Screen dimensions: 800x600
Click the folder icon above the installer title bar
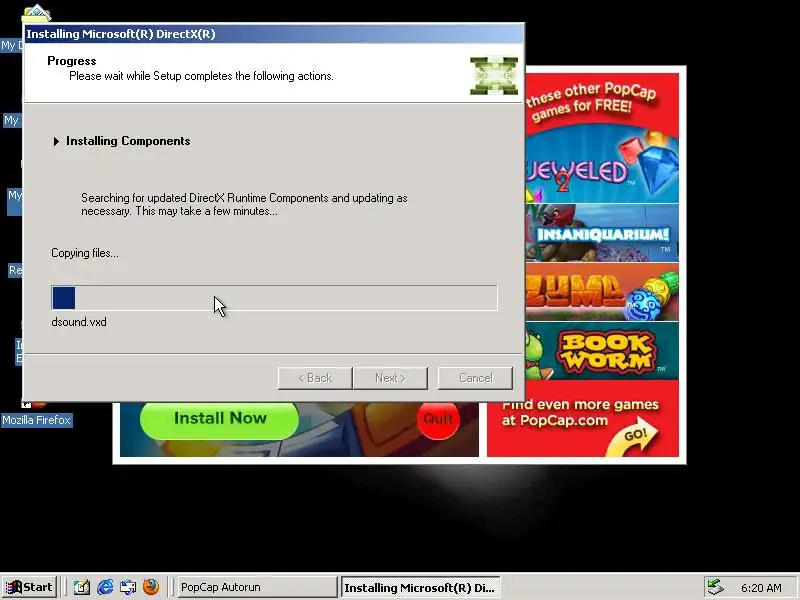point(37,13)
